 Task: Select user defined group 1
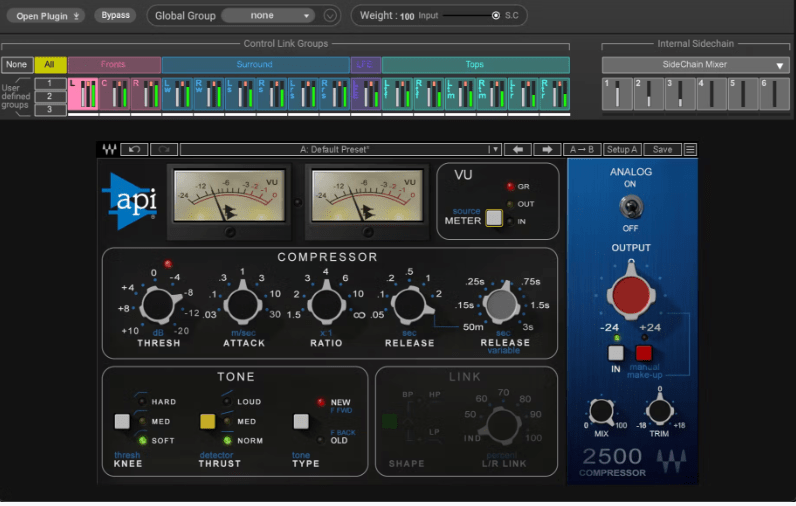click(50, 83)
